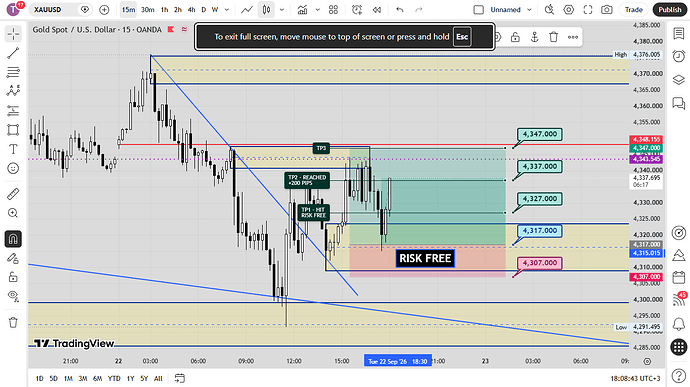Select the long position forecasting tool
Screen dimensions: 690x387
13,111
